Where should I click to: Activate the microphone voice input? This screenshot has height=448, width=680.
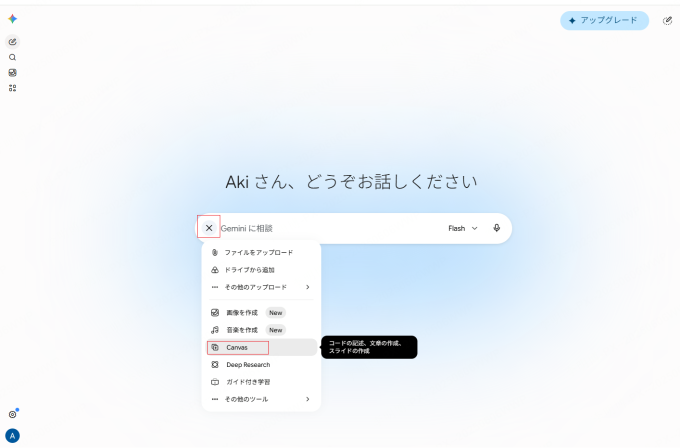click(497, 228)
